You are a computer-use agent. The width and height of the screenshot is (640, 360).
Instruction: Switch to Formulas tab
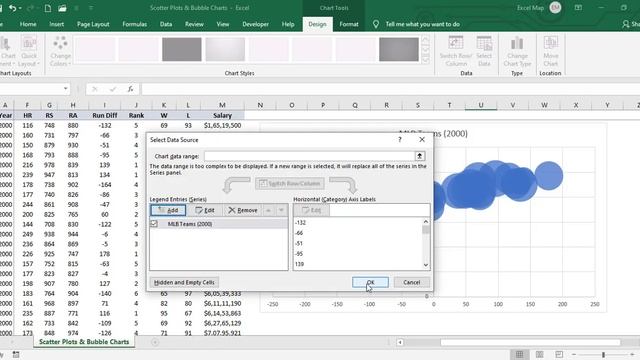point(134,24)
